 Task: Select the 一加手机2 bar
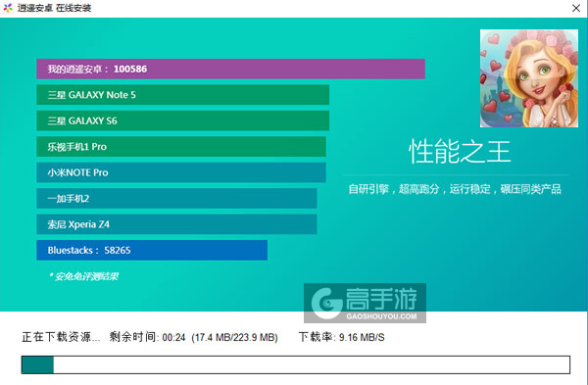tap(176, 198)
